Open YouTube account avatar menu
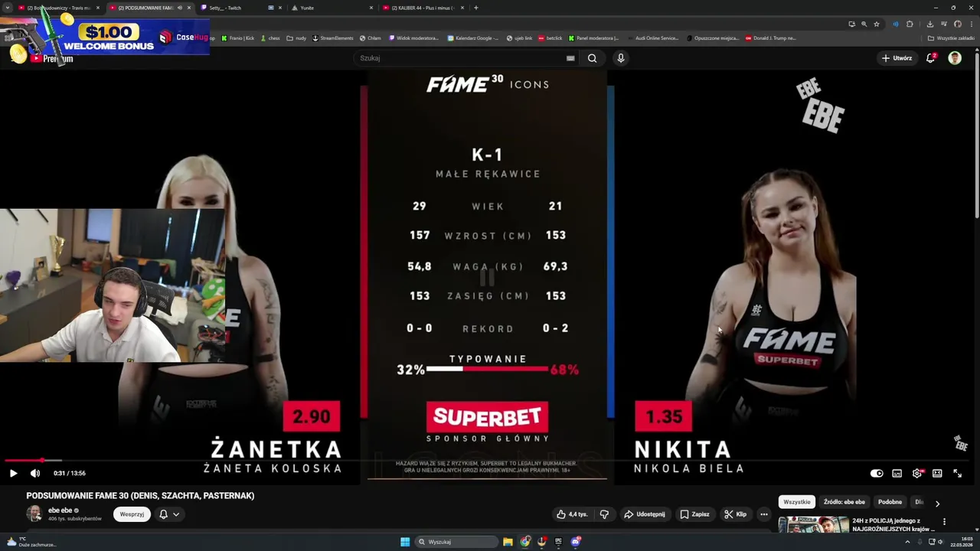Screen dimensions: 980x551 pyautogui.click(x=955, y=58)
